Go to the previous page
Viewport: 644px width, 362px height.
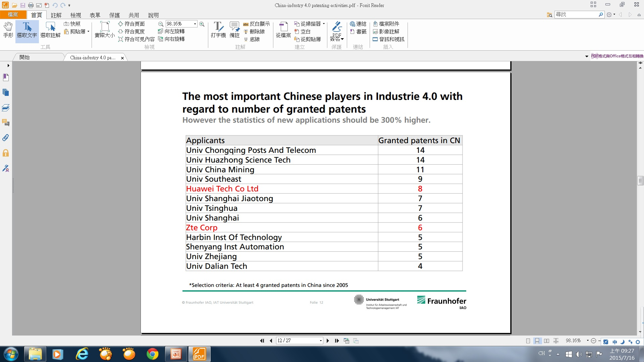pyautogui.click(x=271, y=341)
